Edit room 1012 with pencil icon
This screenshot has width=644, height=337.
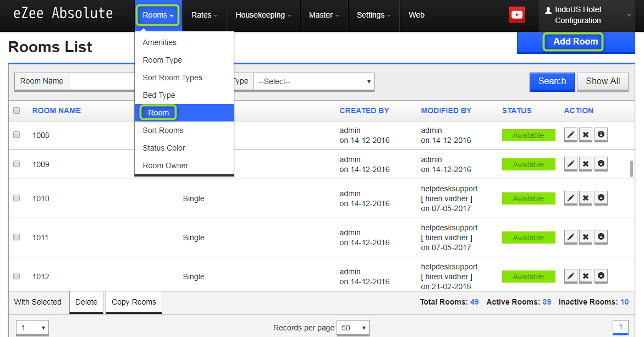pos(571,276)
